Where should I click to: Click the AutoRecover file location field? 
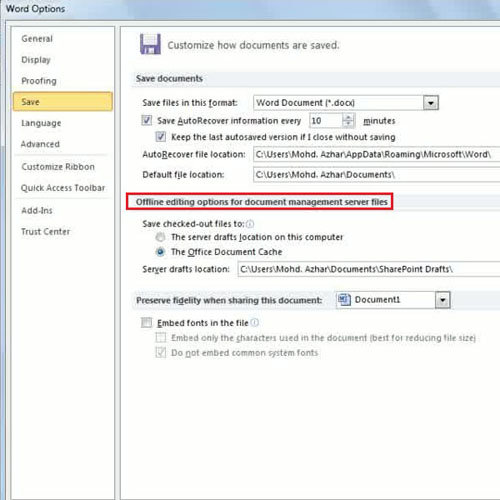point(376,154)
